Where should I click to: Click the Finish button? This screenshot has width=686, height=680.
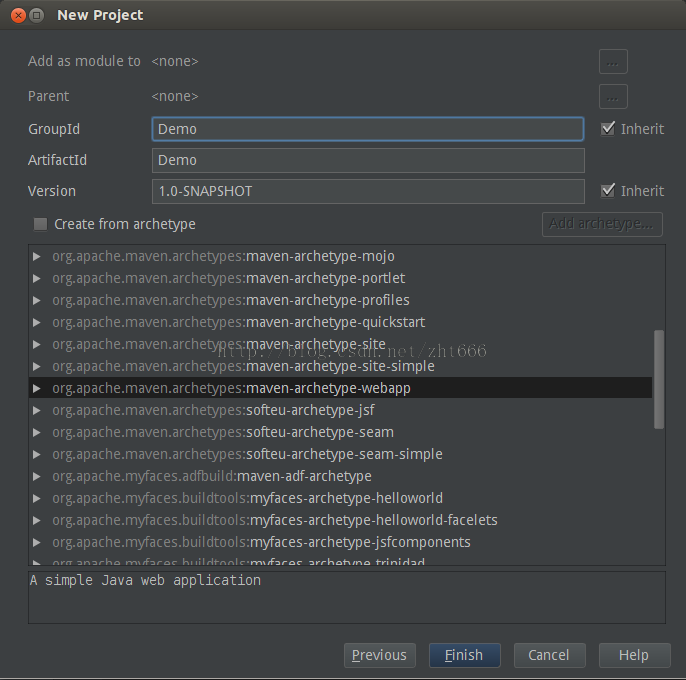tap(464, 655)
